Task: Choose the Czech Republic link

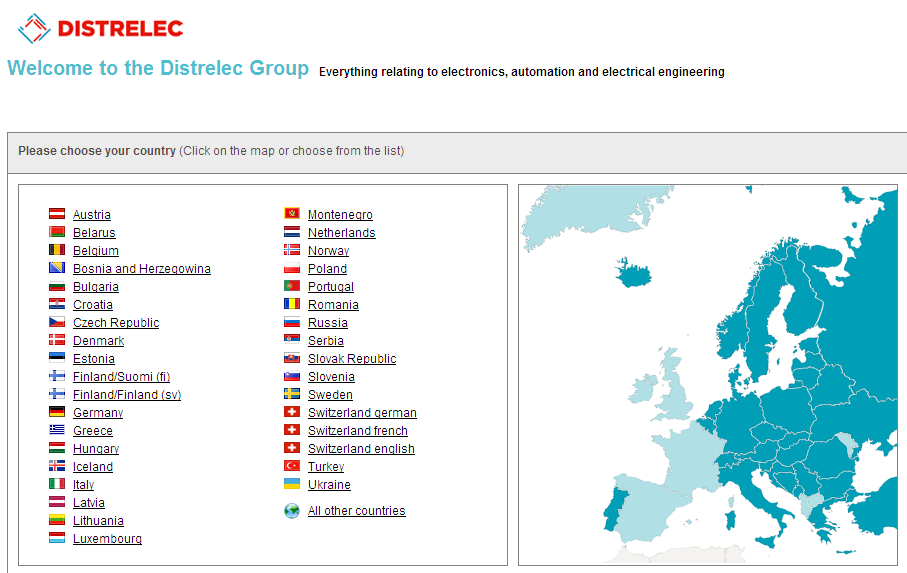Action: click(116, 323)
